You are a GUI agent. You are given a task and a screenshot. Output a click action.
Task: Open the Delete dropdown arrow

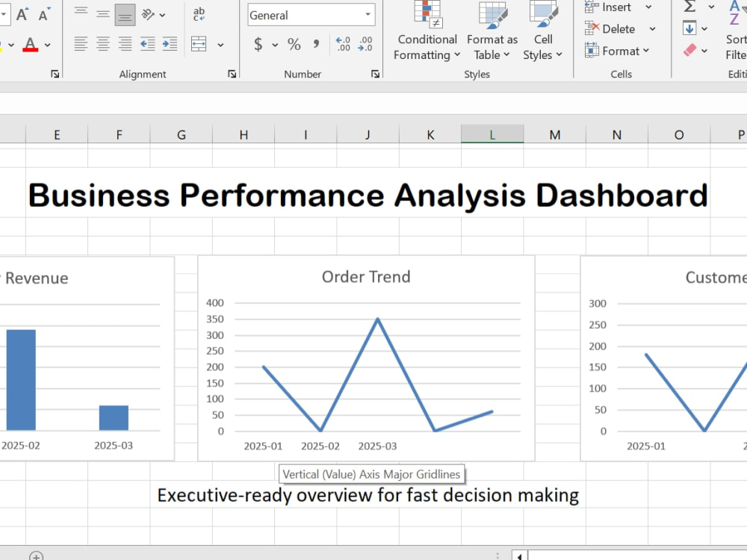click(652, 29)
